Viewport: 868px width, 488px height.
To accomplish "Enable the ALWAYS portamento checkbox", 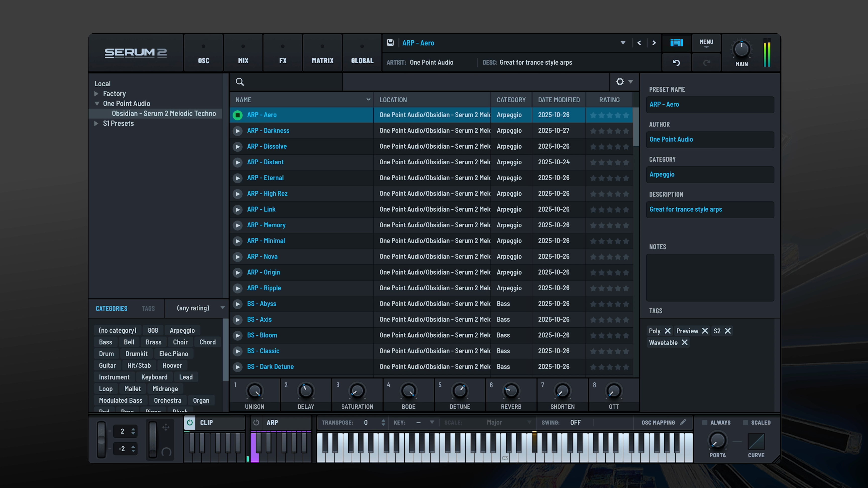I will click(x=704, y=422).
